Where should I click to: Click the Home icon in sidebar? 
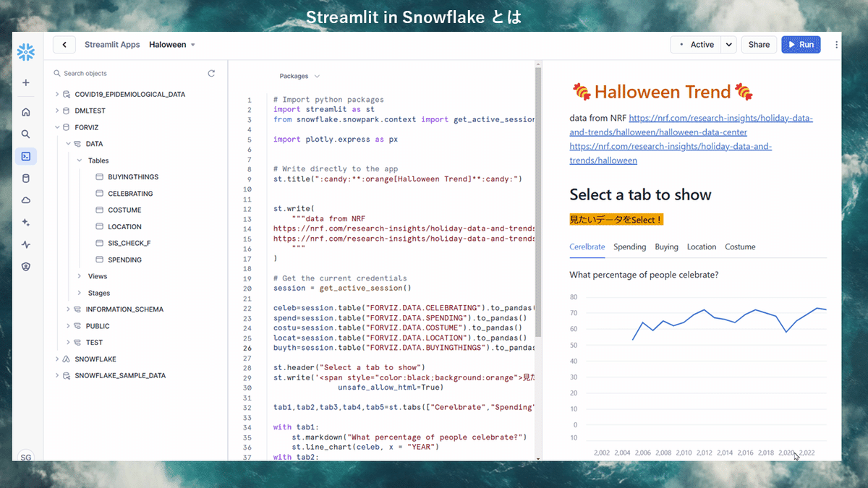pyautogui.click(x=26, y=111)
